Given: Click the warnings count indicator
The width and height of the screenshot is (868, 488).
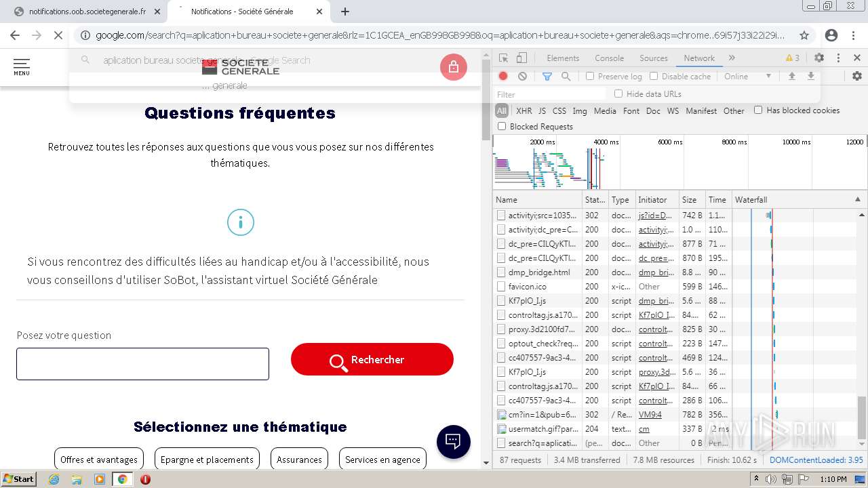Looking at the screenshot, I should click(x=792, y=58).
